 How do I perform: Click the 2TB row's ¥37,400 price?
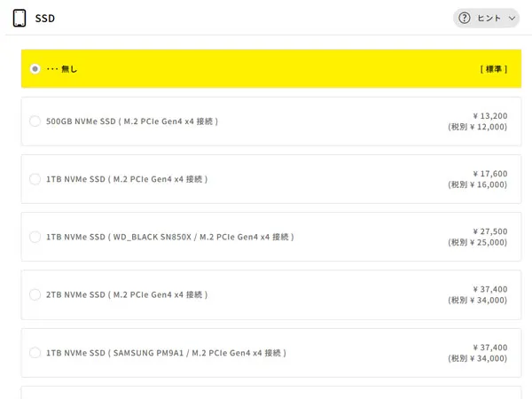490,289
